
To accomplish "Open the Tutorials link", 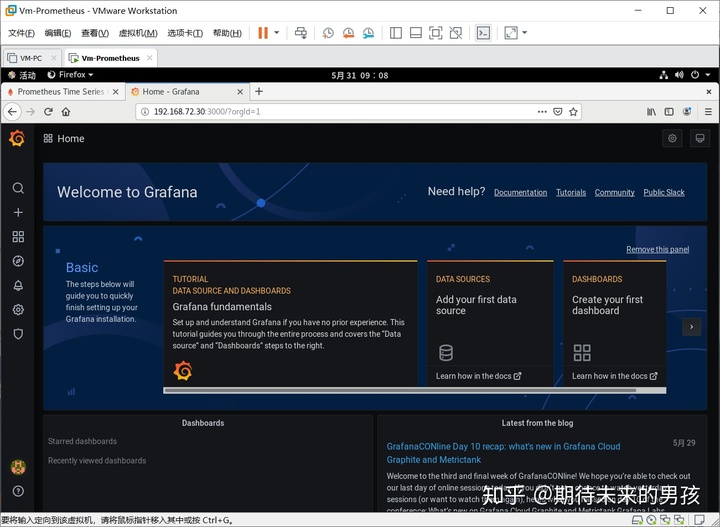I will coord(571,192).
